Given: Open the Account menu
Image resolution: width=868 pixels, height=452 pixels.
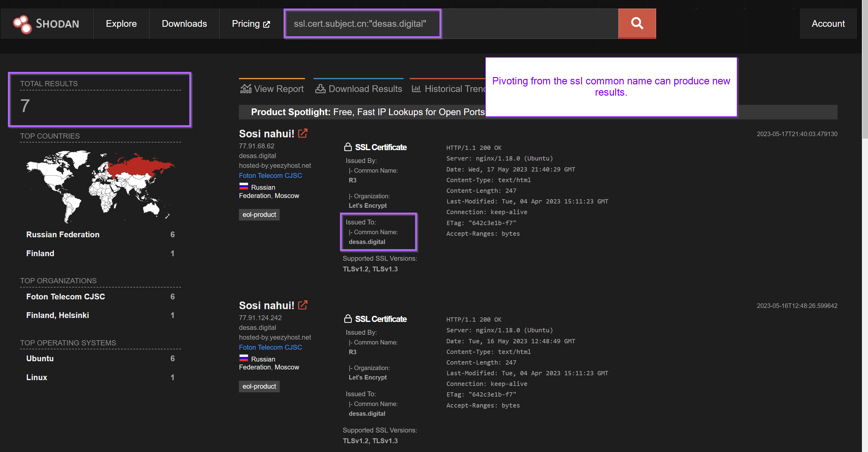Looking at the screenshot, I should (828, 24).
